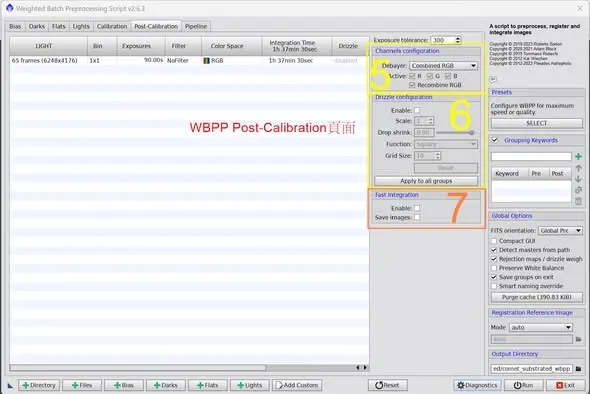Viewport: 590px width, 394px height.
Task: Click the Add Custom button
Action: point(297,385)
